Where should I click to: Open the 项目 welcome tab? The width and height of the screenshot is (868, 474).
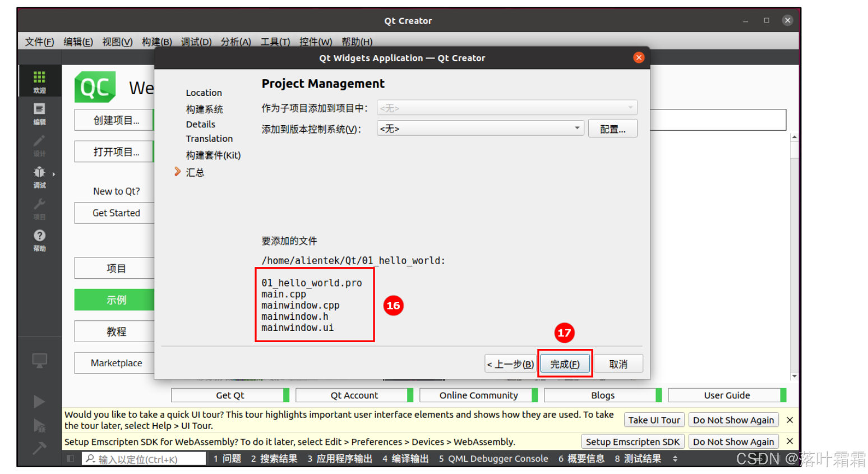114,268
